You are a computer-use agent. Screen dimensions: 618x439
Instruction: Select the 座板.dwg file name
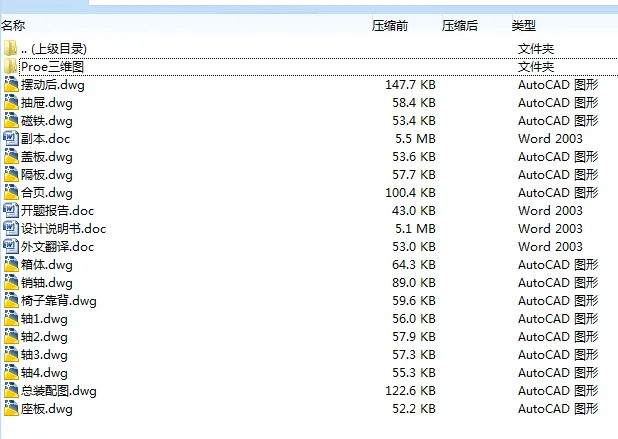(47, 409)
